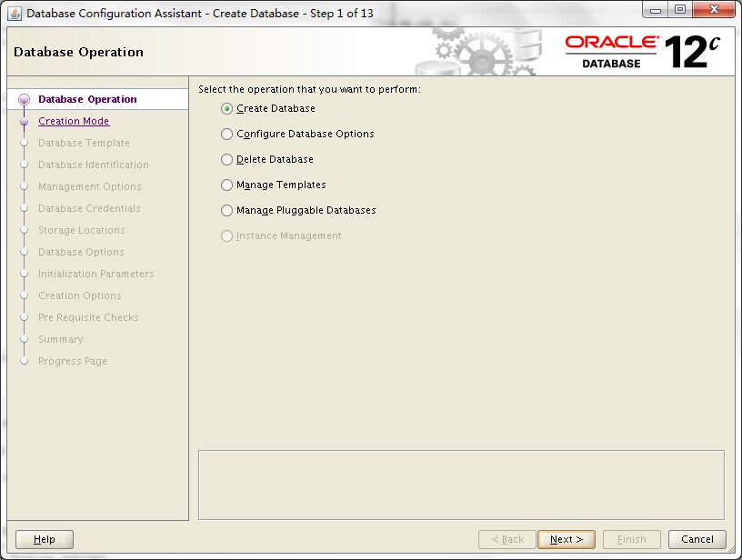This screenshot has width=742, height=560.
Task: Click the Next button
Action: (566, 539)
